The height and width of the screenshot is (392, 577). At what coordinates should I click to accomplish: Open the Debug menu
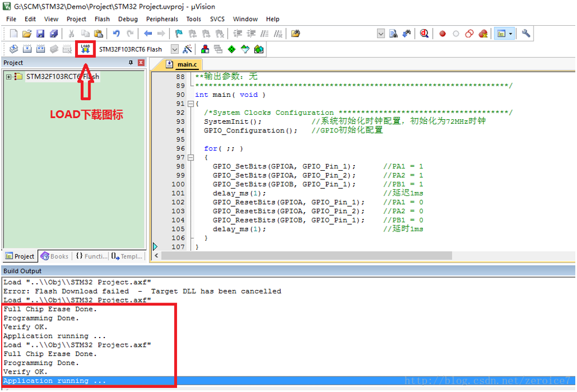tap(128, 19)
